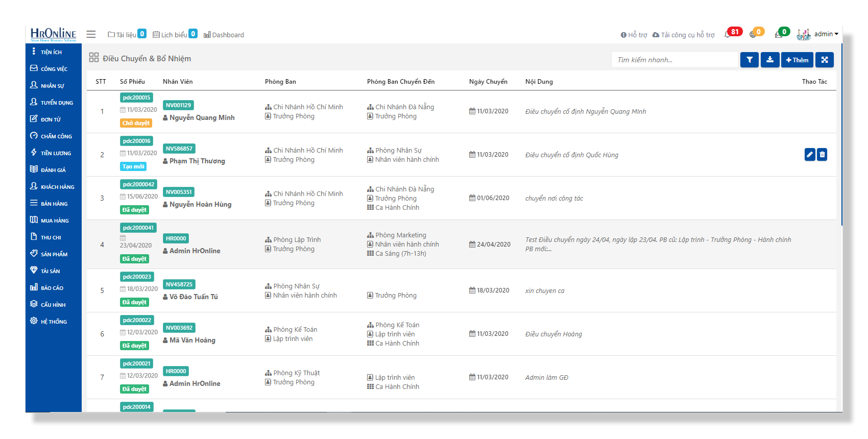Click note 'xin chuyen ca'
The image size is (868, 439).
coord(545,291)
